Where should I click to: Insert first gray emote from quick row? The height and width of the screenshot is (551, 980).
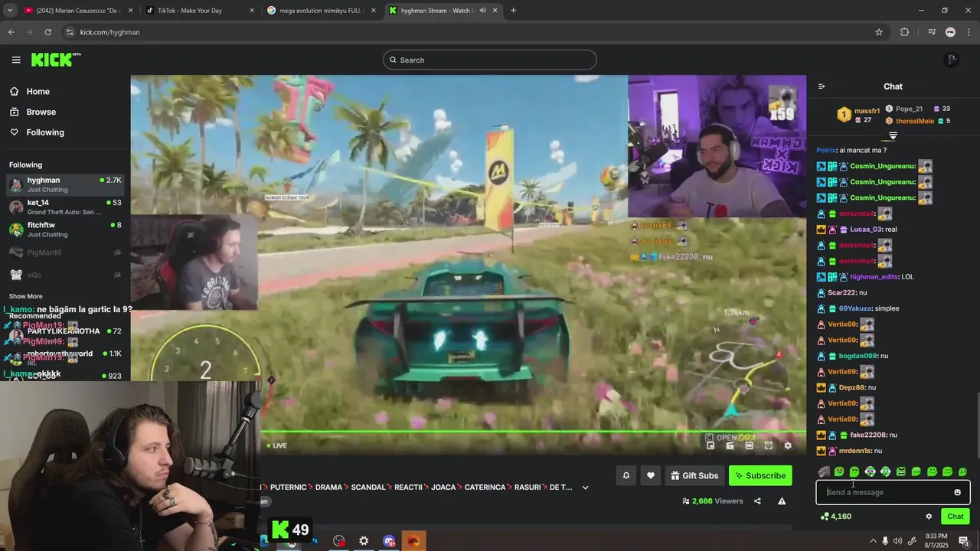click(x=824, y=472)
